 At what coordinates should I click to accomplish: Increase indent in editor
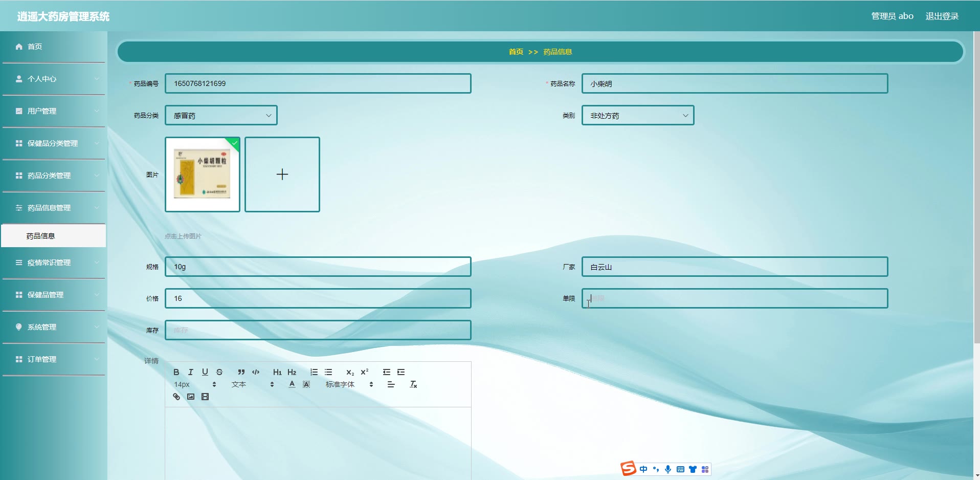[401, 372]
